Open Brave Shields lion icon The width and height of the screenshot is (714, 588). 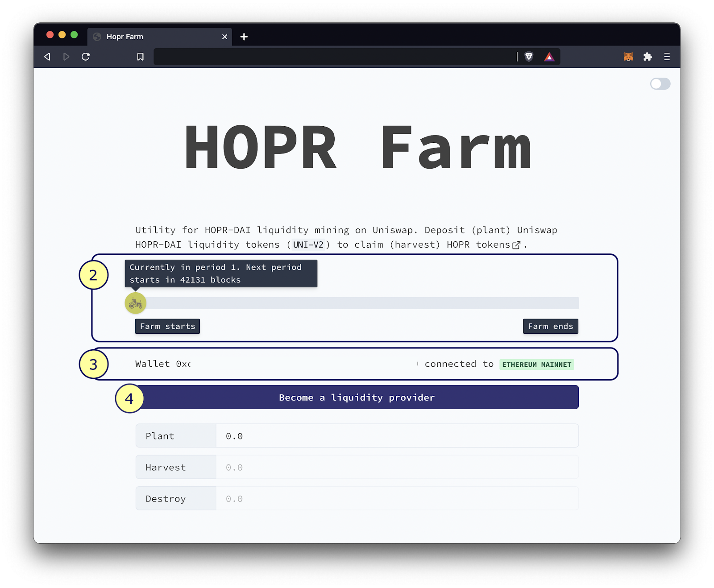529,57
